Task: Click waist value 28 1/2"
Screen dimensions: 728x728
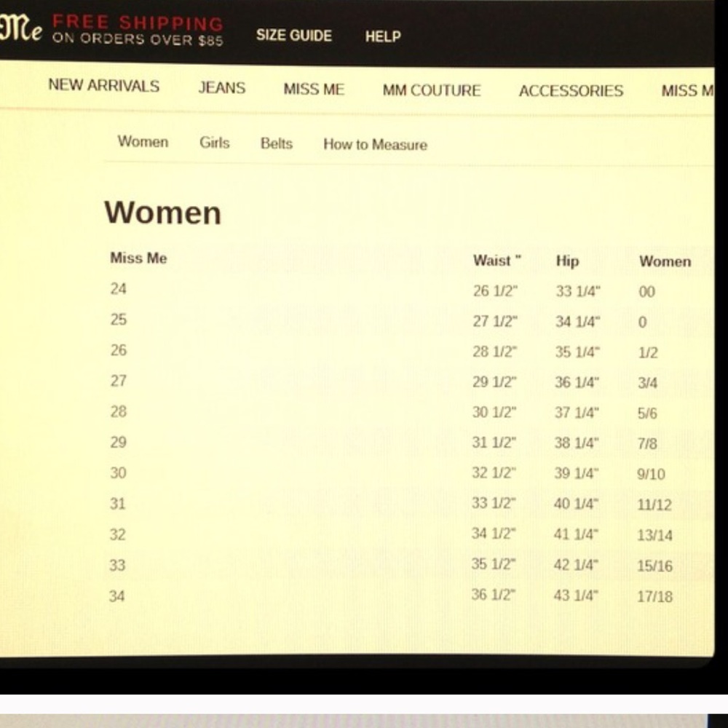Action: coord(494,352)
